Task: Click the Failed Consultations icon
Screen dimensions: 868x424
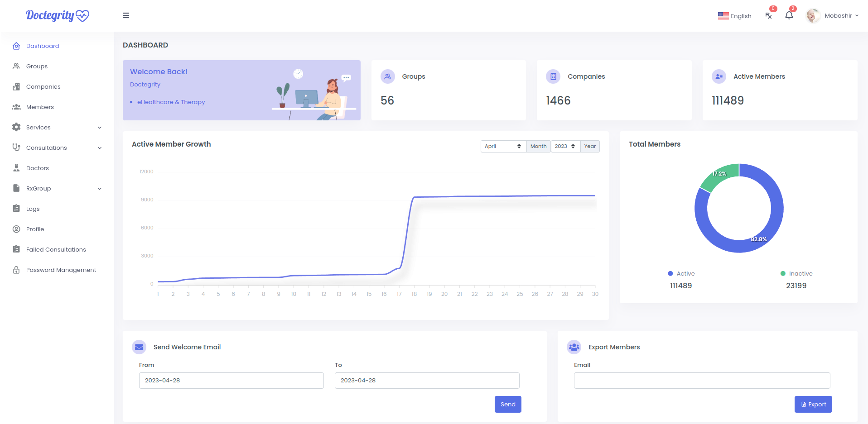Action: tap(16, 249)
